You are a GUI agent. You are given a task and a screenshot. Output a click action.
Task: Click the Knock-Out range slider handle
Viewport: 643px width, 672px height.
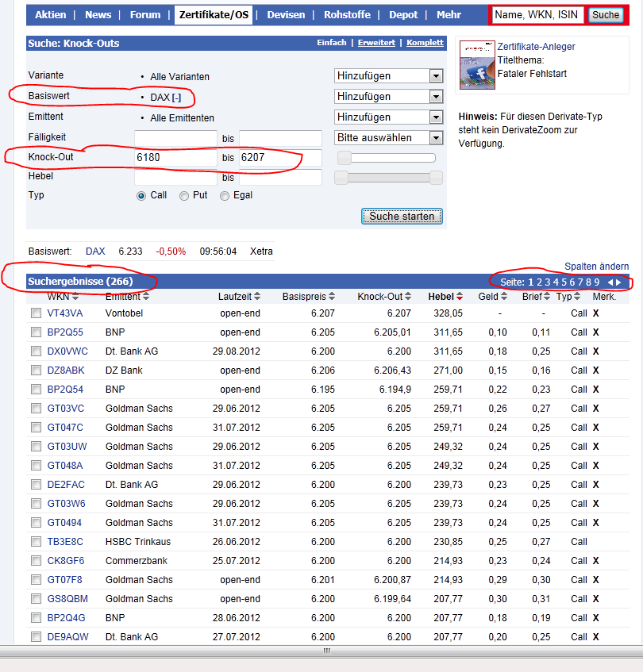[x=345, y=158]
